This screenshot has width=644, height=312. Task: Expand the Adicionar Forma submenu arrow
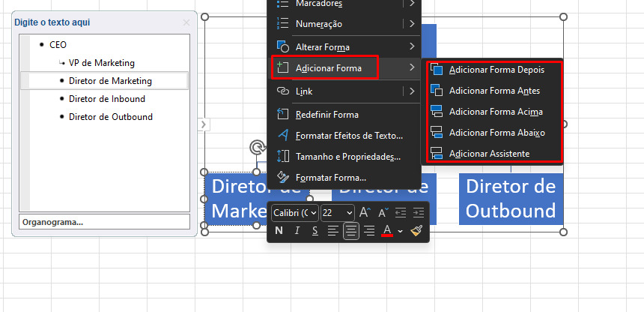[x=412, y=67]
